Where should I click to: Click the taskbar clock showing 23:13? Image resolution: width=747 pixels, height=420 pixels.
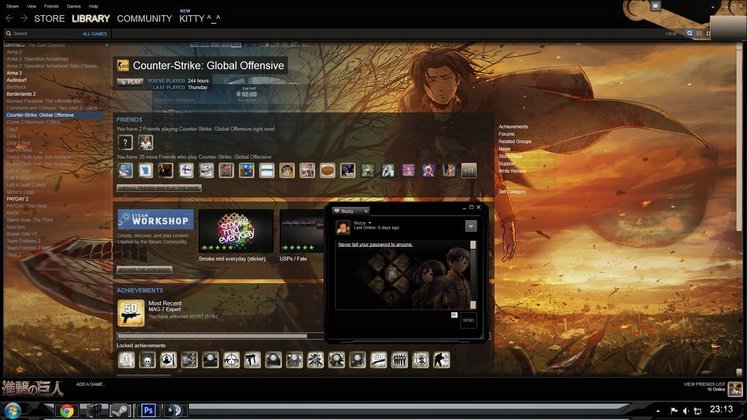pos(721,409)
